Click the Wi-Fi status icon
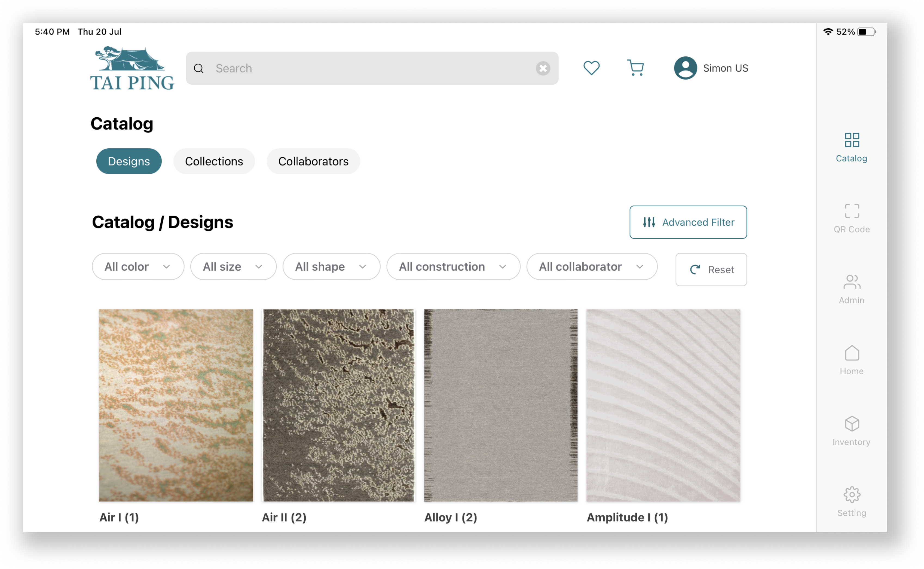The image size is (924, 569). (828, 32)
